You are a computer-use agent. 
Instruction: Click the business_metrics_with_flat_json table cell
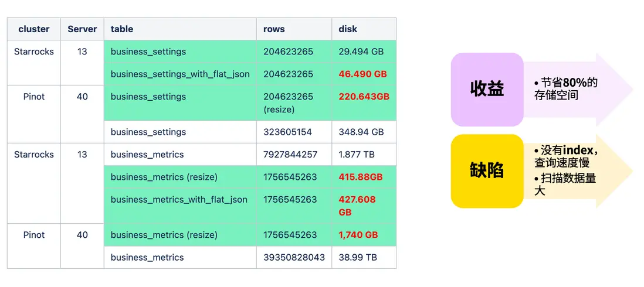click(x=179, y=199)
